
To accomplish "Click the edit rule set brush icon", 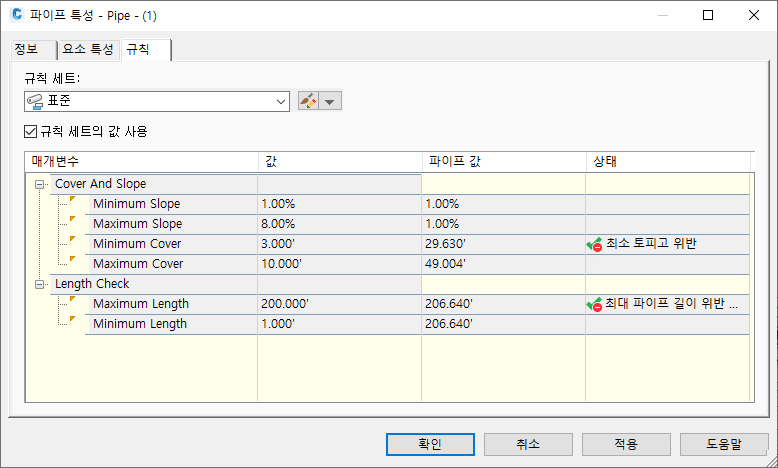I will [309, 101].
